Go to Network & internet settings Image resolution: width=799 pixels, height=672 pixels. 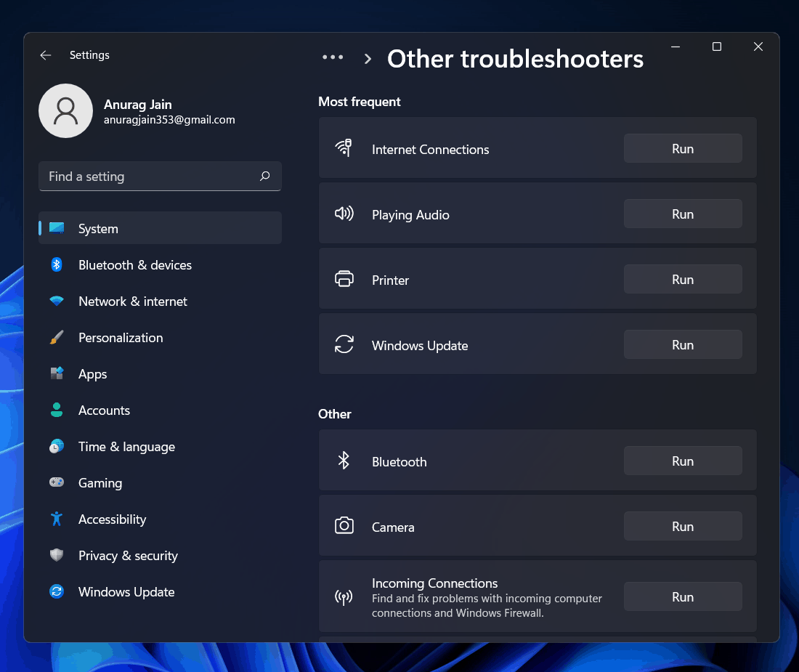pyautogui.click(x=160, y=301)
